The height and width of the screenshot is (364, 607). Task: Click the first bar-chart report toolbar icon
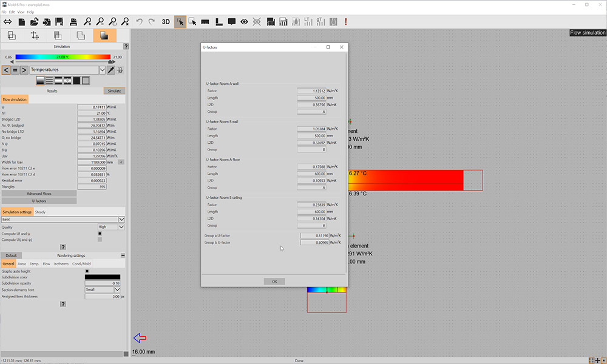click(271, 22)
